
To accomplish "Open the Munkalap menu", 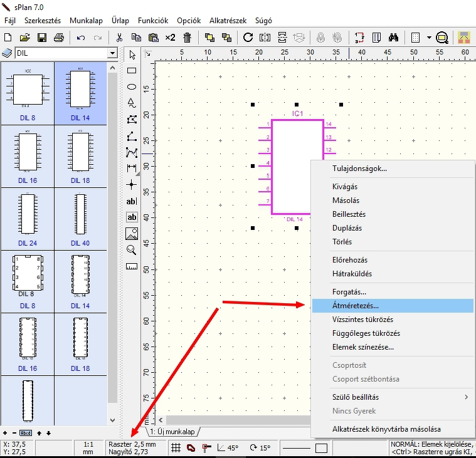I will pyautogui.click(x=86, y=21).
